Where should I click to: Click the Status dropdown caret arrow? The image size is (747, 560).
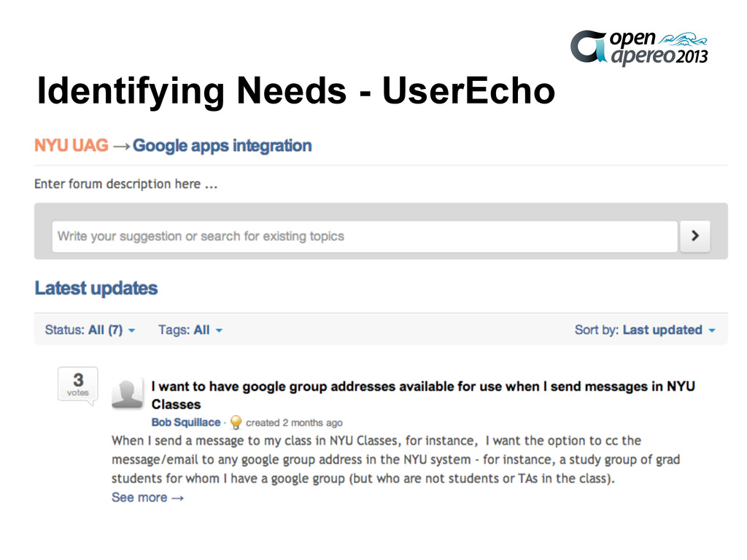[131, 330]
